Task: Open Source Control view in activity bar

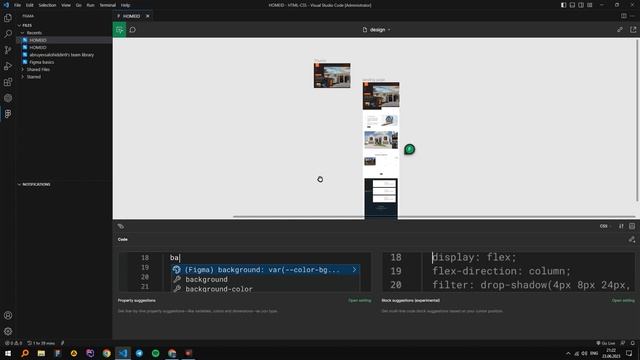Action: pos(8,50)
